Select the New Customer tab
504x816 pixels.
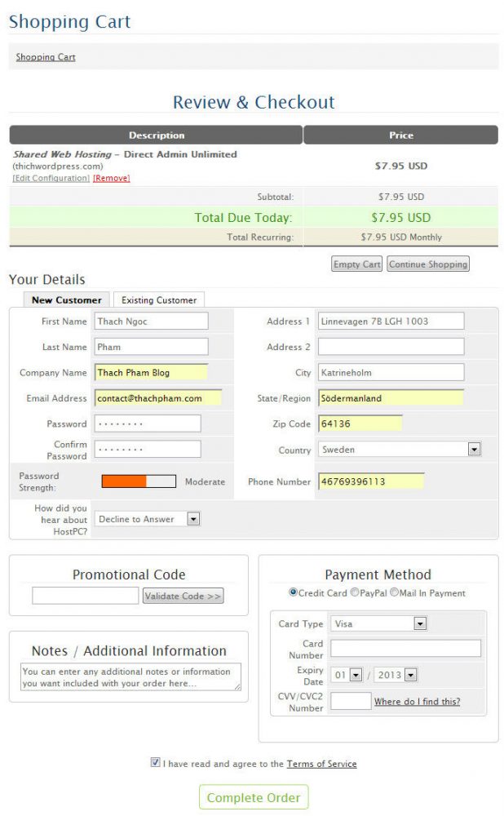[67, 300]
